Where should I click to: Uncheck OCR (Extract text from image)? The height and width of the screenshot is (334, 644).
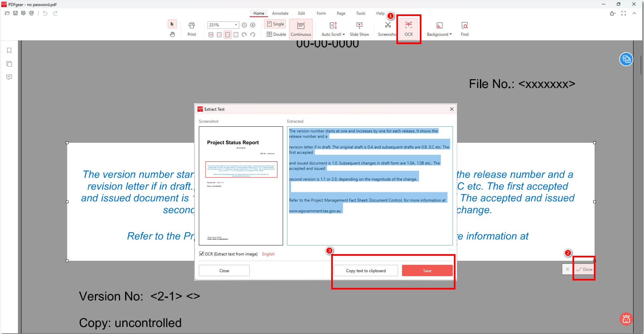202,253
